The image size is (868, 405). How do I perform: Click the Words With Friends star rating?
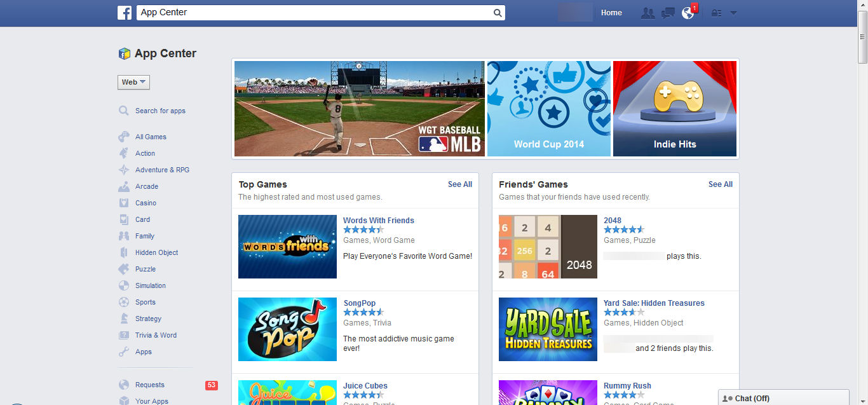[364, 230]
